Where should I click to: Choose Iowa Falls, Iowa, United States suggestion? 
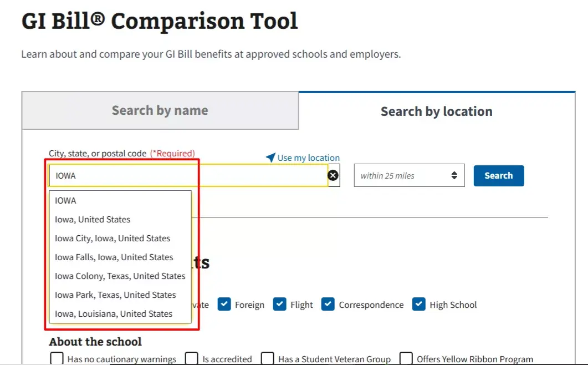[114, 257]
